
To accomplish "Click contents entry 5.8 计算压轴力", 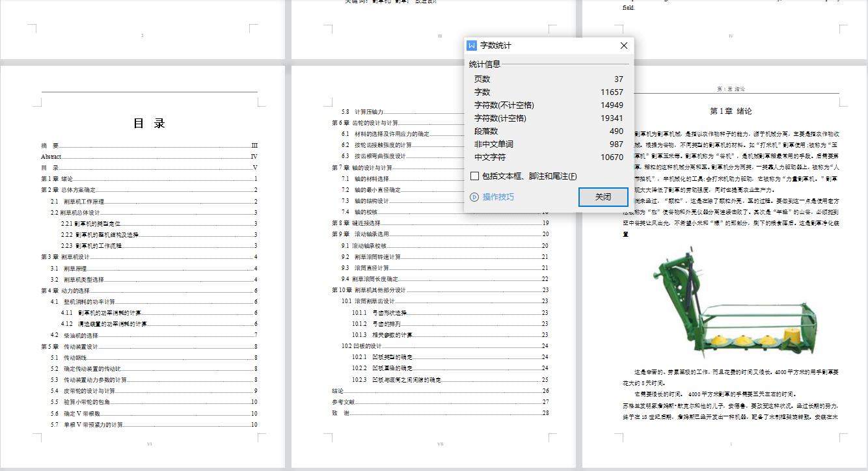I will 402,112.
